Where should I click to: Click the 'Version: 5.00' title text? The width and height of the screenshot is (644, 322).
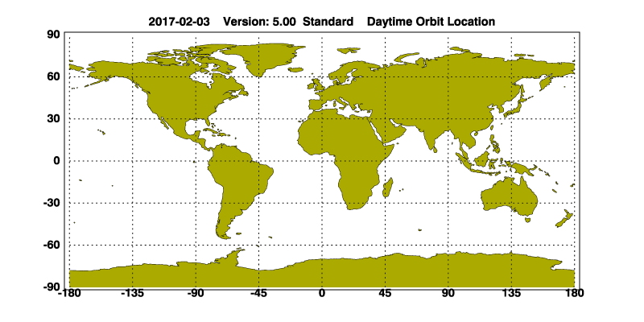point(259,20)
